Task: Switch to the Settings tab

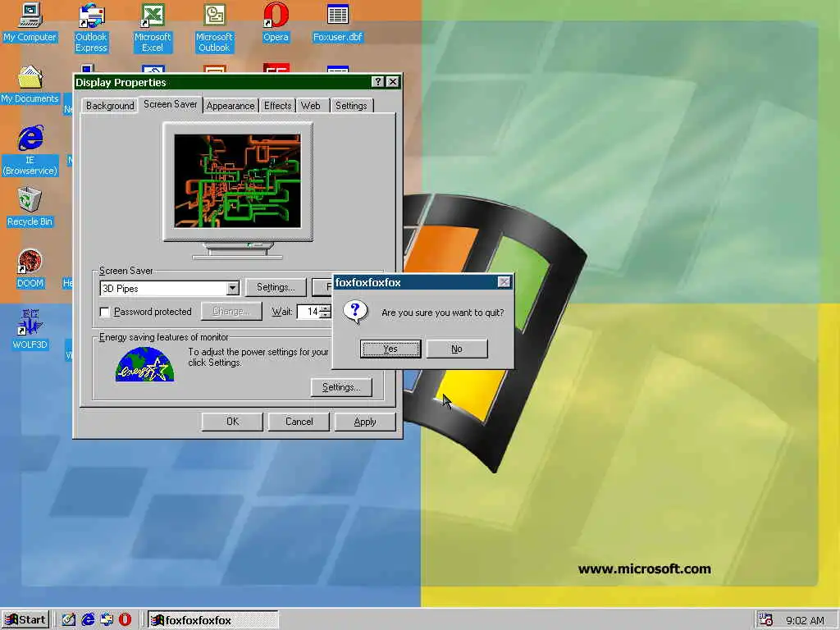Action: (x=351, y=106)
